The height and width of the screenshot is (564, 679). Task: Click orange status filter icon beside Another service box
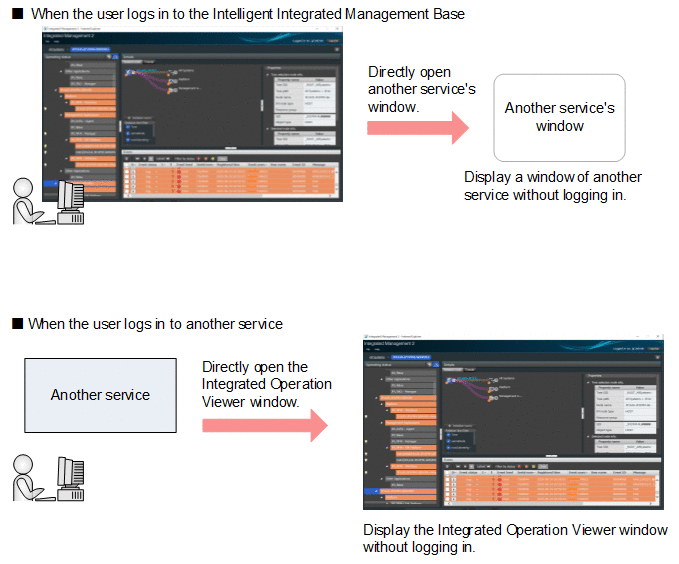(527, 467)
